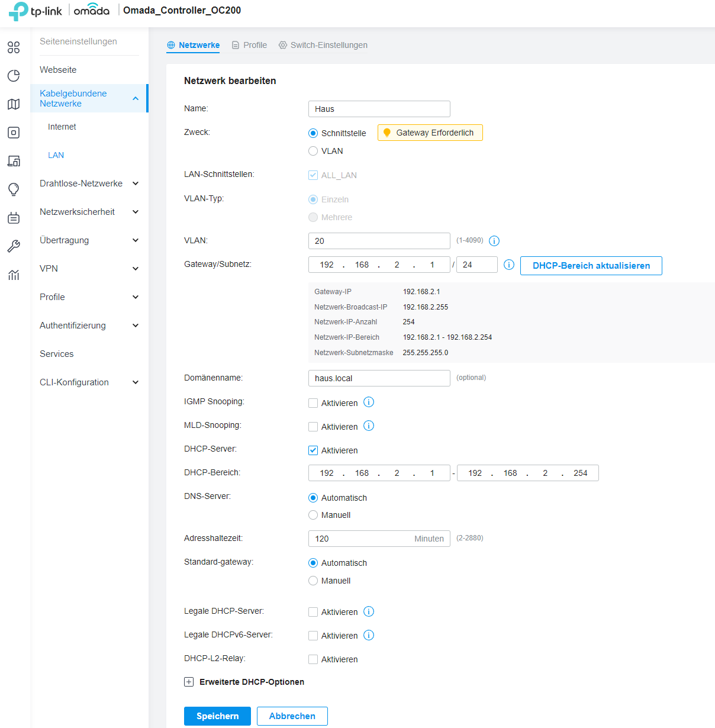This screenshot has width=715, height=728.
Task: Select Automatisch for DNS-Server
Action: (313, 498)
